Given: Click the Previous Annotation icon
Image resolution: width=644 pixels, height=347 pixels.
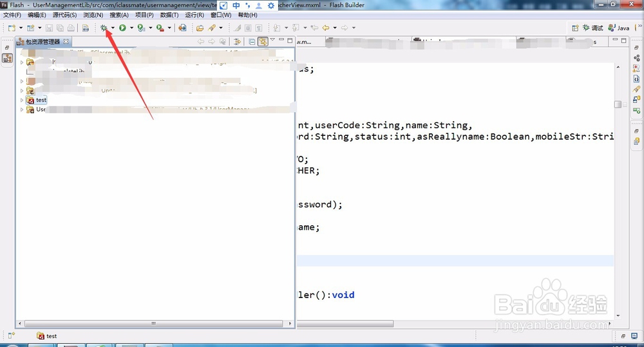Looking at the screenshot, I should pos(296,28).
